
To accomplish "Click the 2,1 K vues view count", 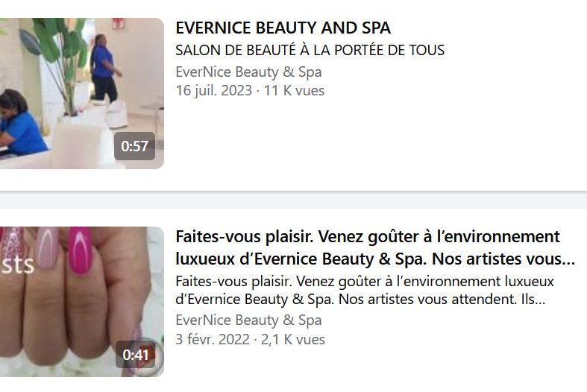I will point(292,340).
